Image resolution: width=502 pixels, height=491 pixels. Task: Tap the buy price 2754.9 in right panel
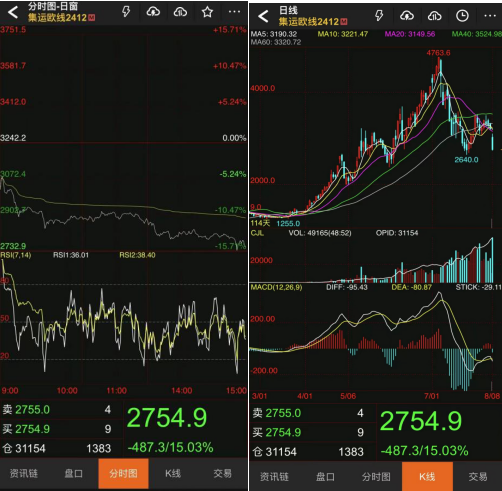283,432
